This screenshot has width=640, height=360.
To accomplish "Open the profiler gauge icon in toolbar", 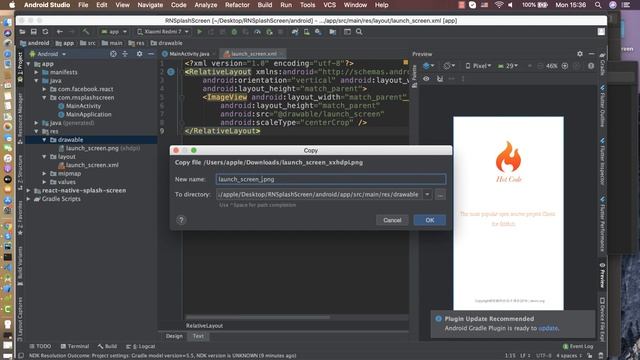I will (258, 31).
